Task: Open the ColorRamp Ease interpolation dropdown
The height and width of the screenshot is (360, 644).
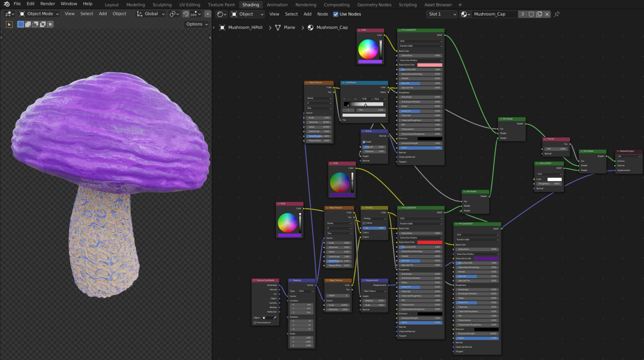Action: pyautogui.click(x=379, y=99)
